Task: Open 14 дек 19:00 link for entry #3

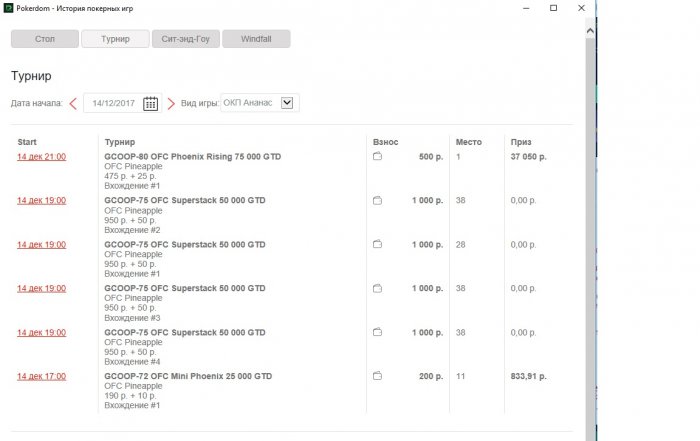Action: point(42,288)
